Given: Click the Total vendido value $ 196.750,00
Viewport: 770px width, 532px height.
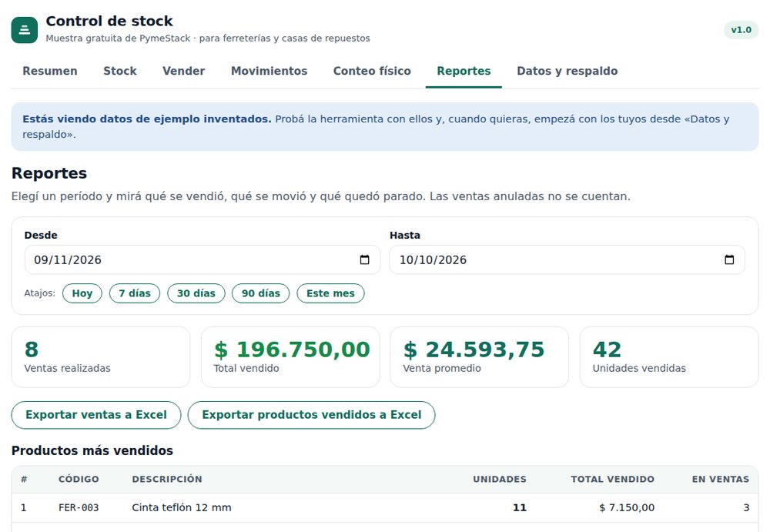Looking at the screenshot, I should coord(292,350).
